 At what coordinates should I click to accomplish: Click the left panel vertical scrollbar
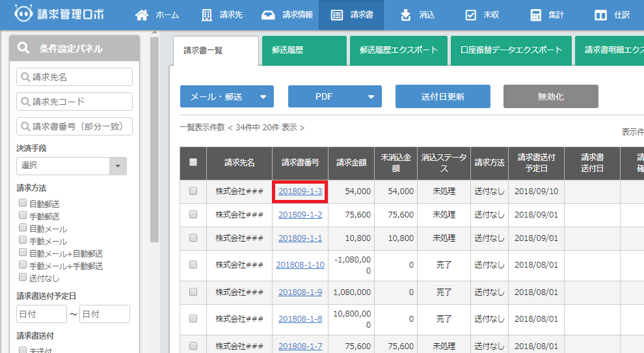click(x=154, y=130)
